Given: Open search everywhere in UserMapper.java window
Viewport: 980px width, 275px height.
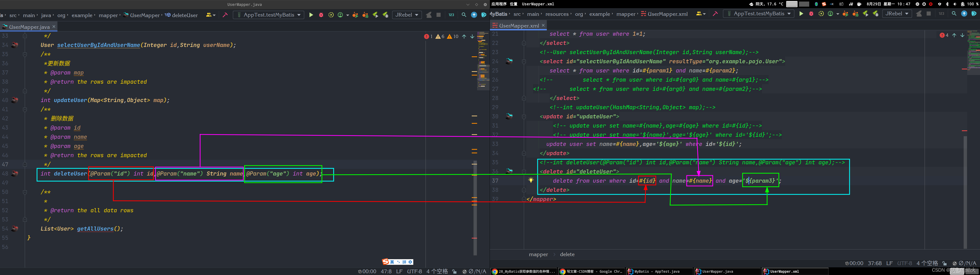Looking at the screenshot, I should coord(464,15).
